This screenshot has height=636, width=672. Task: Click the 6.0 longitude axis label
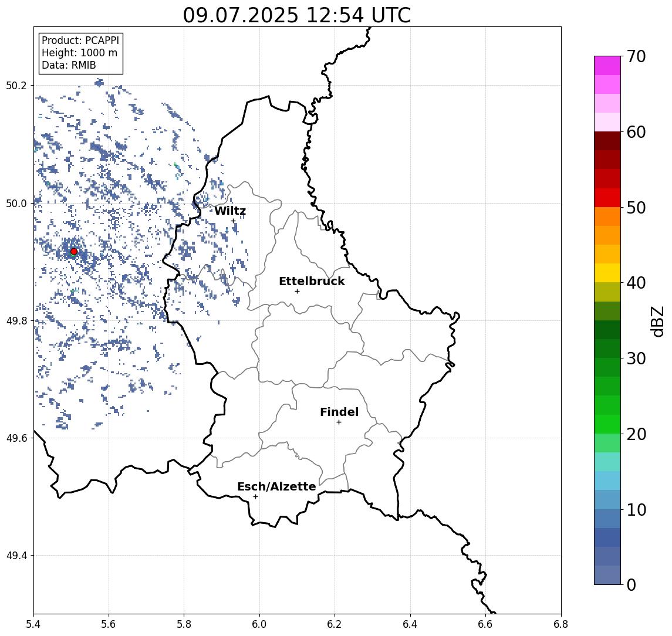pyautogui.click(x=260, y=624)
